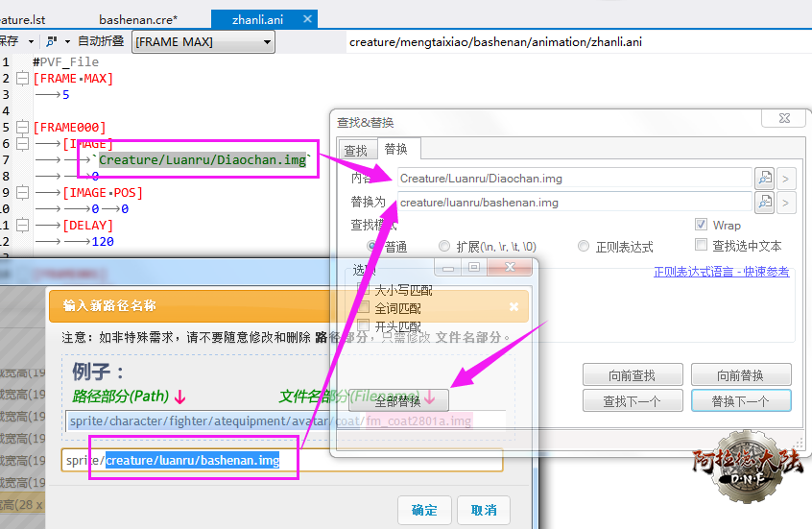Select the 正则表达式 search mode radio
Viewport: 812px width, 529px height.
pos(584,247)
